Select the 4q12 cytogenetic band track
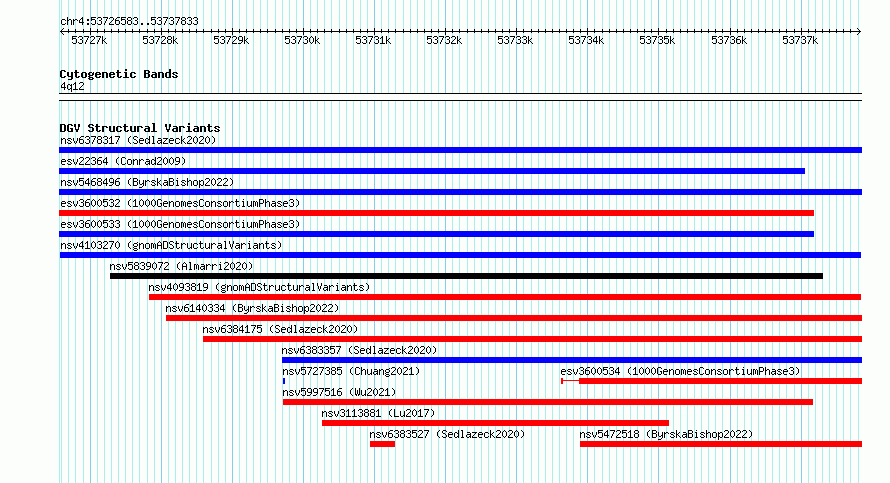890x483 pixels. [x=460, y=97]
